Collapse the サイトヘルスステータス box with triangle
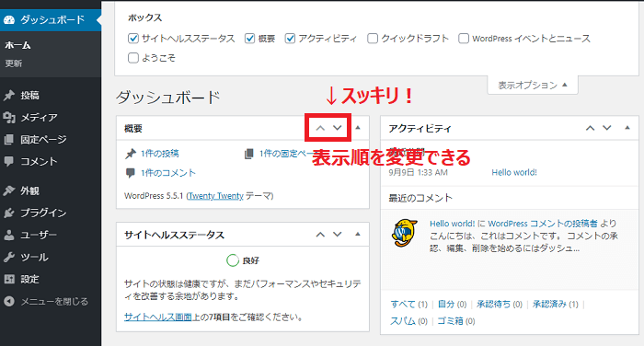 (358, 235)
